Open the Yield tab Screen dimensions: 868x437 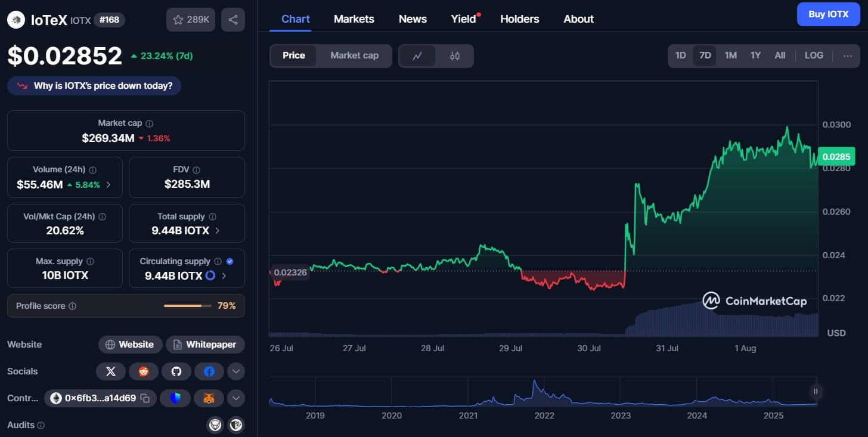[464, 18]
